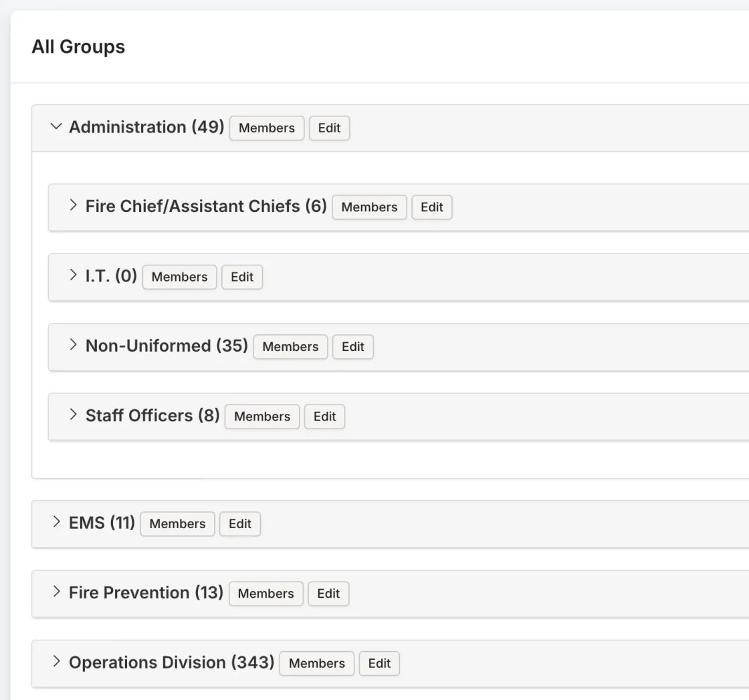This screenshot has width=749, height=700.
Task: Collapse the Administration group chevron
Action: click(x=56, y=126)
